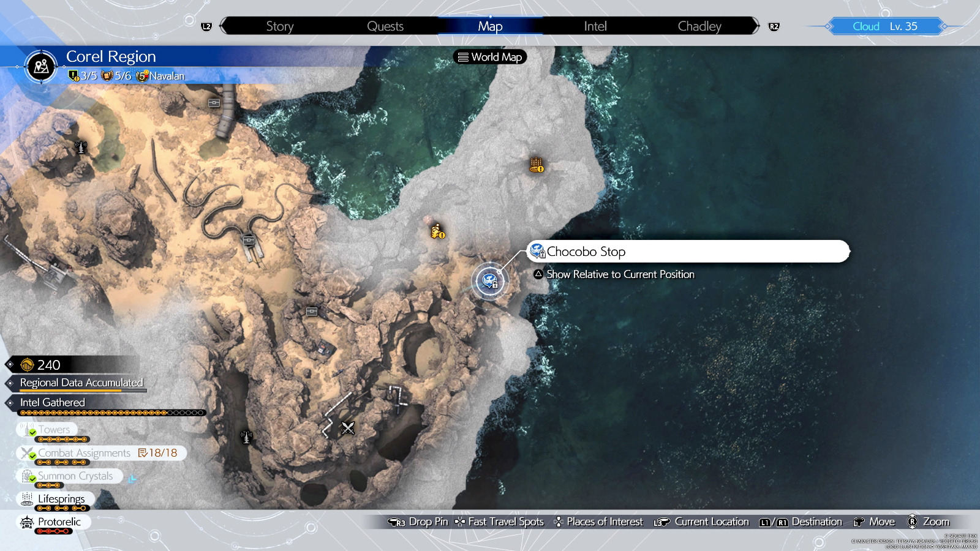The width and height of the screenshot is (980, 551).
Task: Toggle the Combat Assignments intel filter
Action: [84, 453]
